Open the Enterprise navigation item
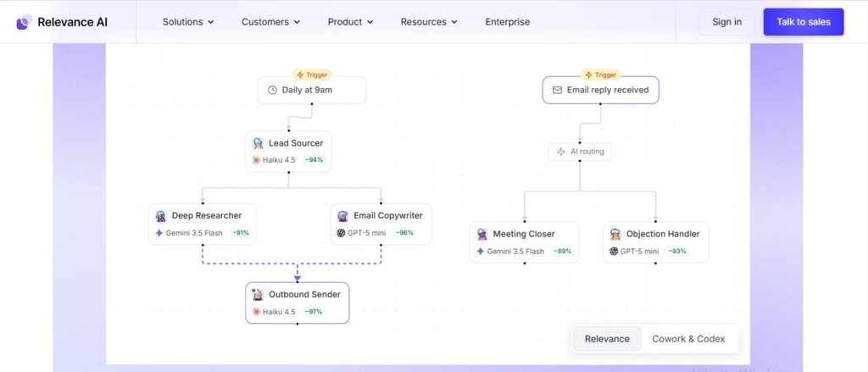This screenshot has height=372, width=868. point(508,22)
